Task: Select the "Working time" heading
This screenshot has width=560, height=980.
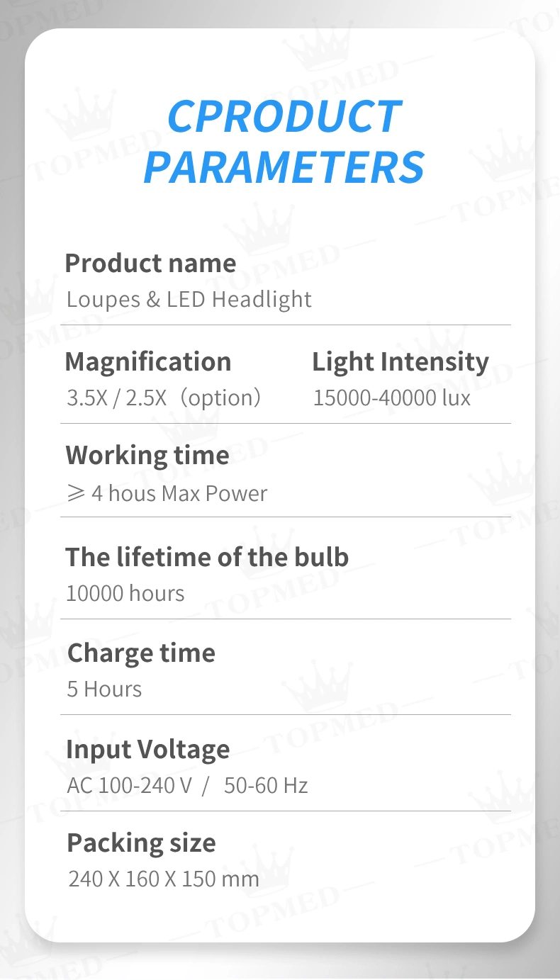Action: [147, 455]
